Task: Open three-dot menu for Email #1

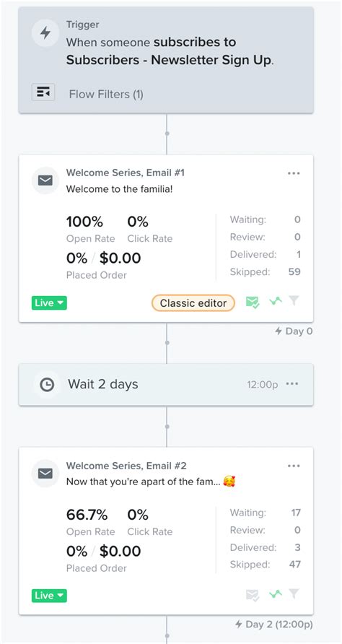Action: [294, 173]
